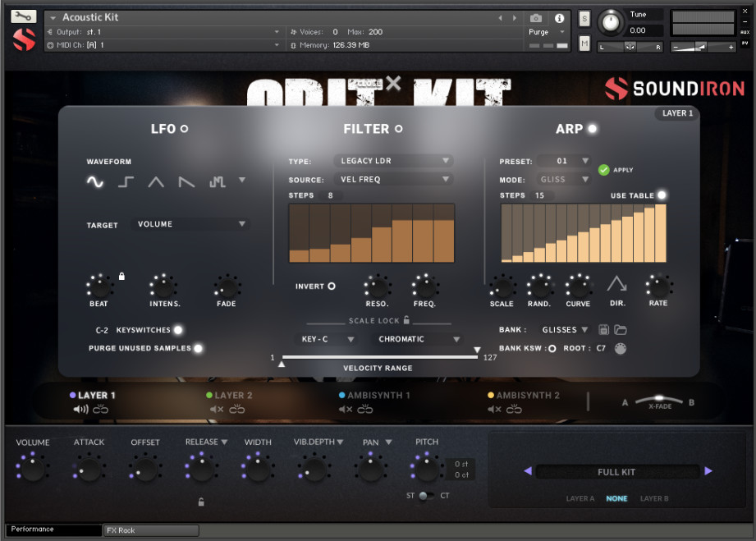Open the BANK Glisses dropdown
Viewport: 756px width, 541px height.
coord(564,330)
